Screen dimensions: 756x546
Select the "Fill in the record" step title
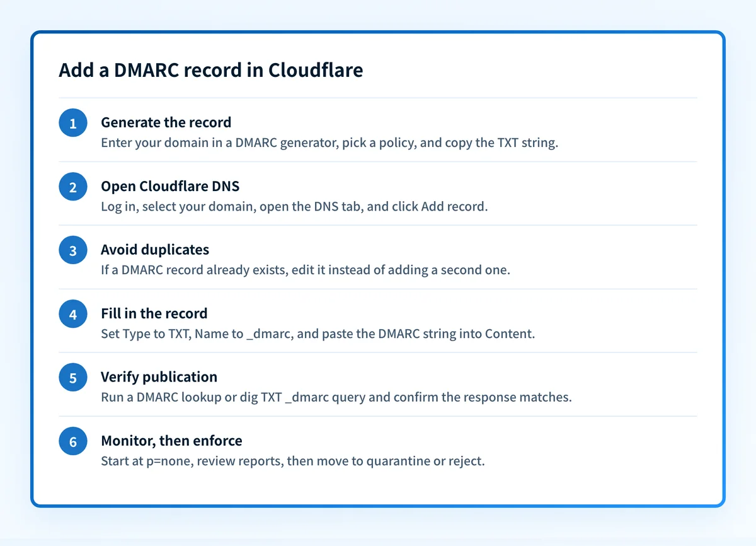(154, 313)
